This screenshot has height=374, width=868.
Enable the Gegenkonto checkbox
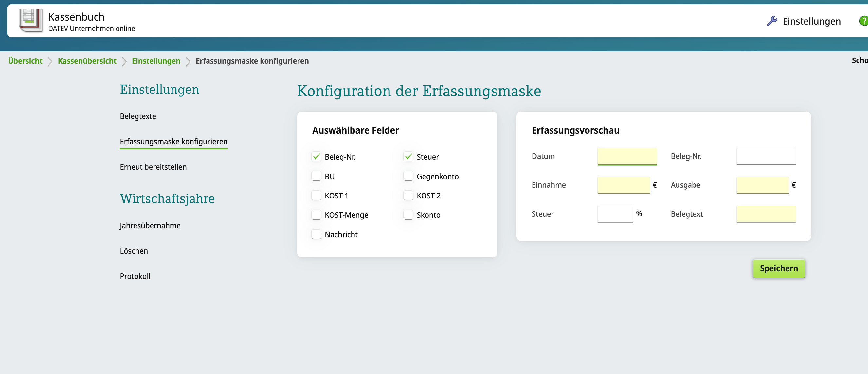pos(408,176)
